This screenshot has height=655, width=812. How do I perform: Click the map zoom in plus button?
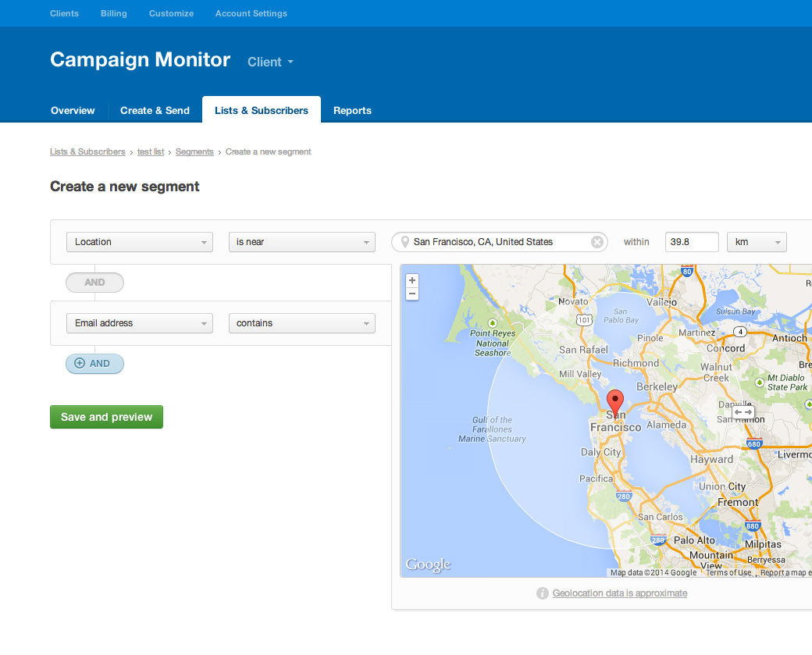pyautogui.click(x=412, y=280)
